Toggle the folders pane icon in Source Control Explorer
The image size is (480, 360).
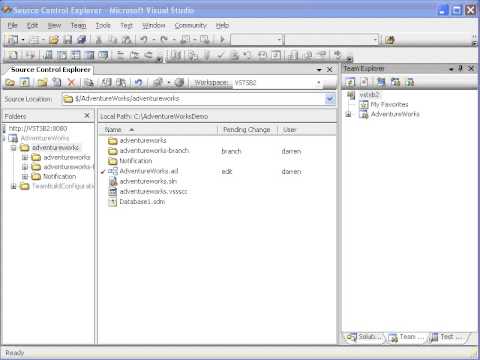(10, 82)
